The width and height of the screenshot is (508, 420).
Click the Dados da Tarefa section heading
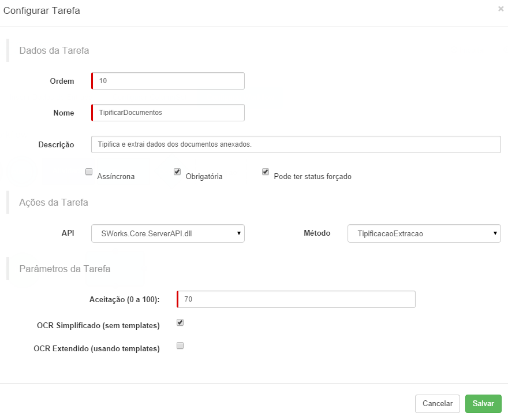[54, 50]
